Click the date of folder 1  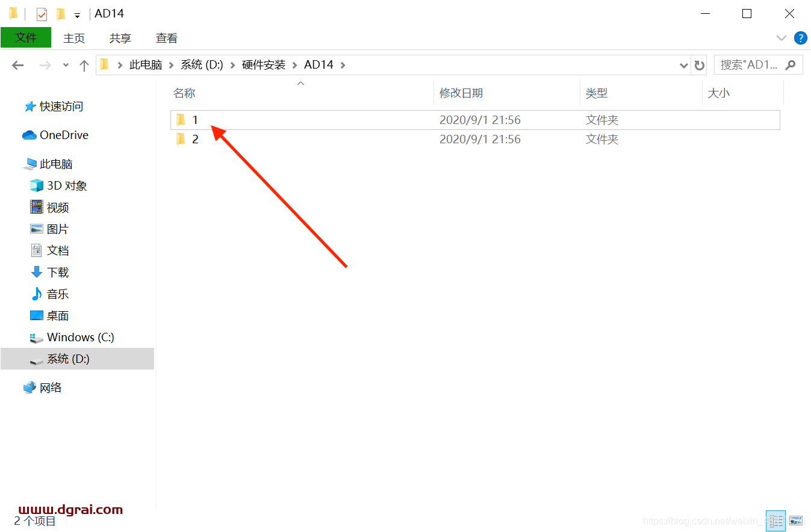click(480, 120)
